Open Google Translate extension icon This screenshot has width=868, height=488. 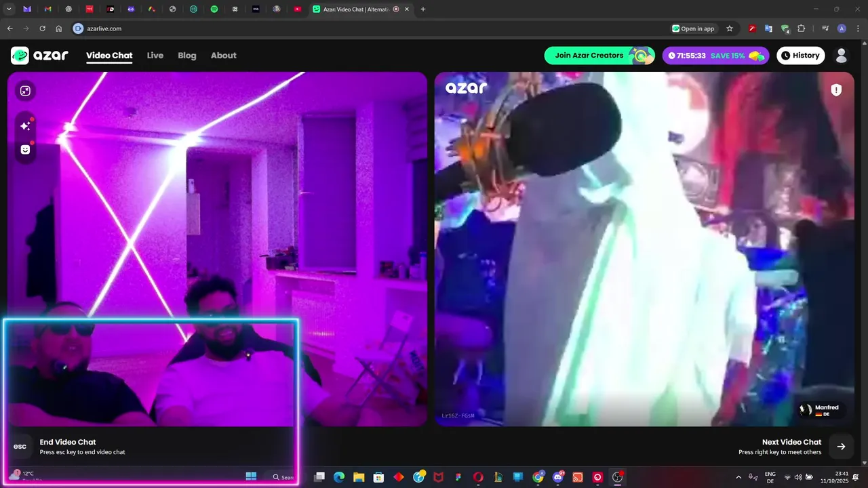(x=768, y=28)
